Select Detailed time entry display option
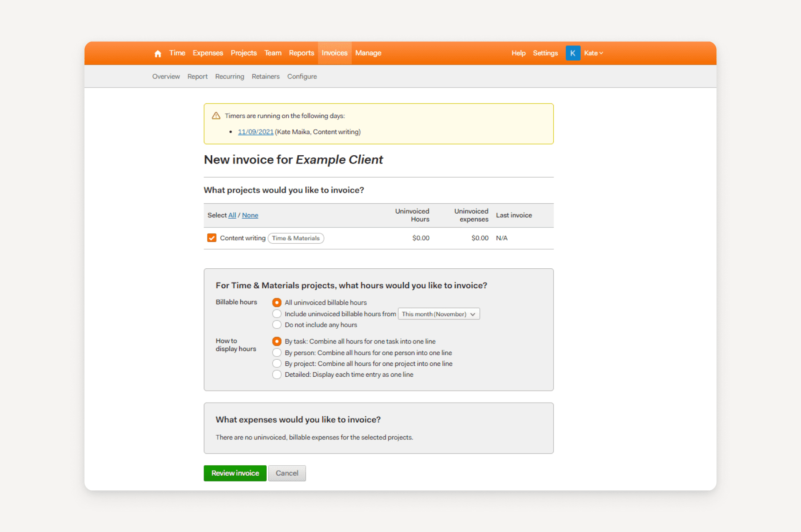This screenshot has width=801, height=532. (x=277, y=374)
